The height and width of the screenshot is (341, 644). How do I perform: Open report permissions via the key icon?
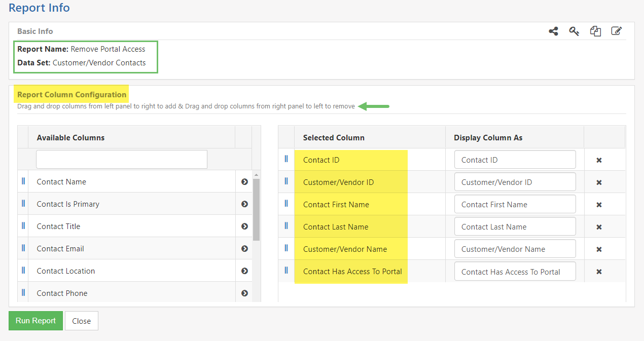click(574, 31)
